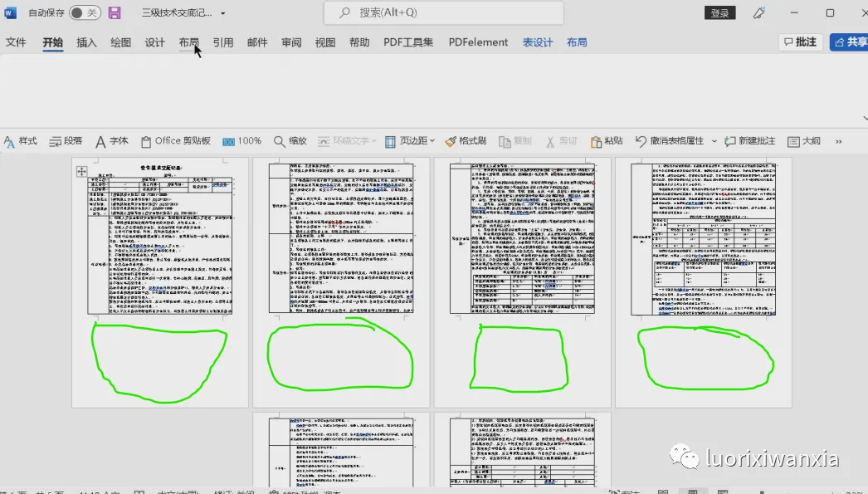868x494 pixels.
Task: Click the Word app icon
Action: point(10,12)
